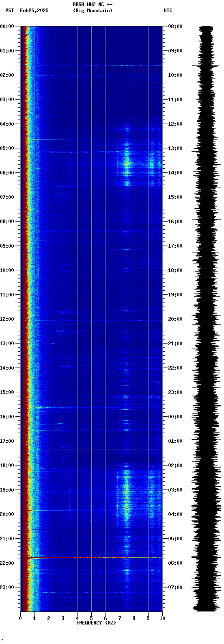Click the PST time label '04:00'
Viewport: 224px width, 644px height.
pyautogui.click(x=7, y=124)
